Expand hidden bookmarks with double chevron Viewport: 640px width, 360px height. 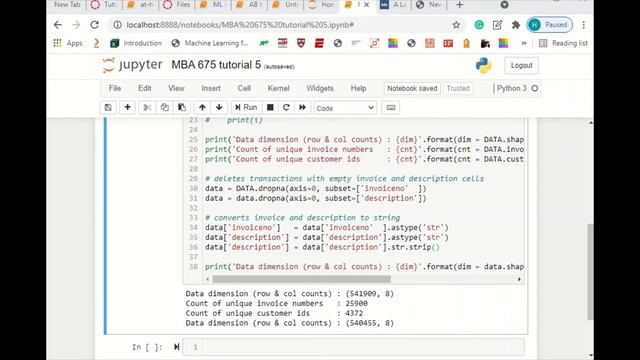point(524,43)
